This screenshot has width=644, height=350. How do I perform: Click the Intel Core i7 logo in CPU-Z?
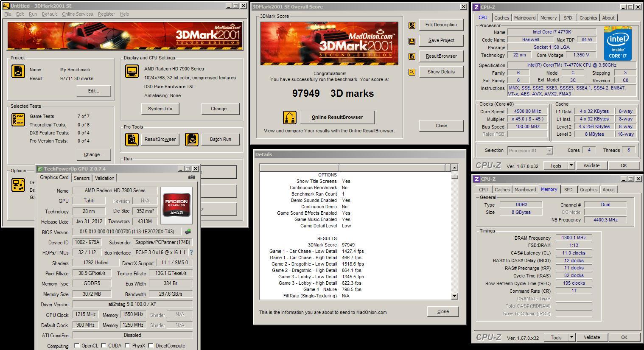[x=618, y=44]
